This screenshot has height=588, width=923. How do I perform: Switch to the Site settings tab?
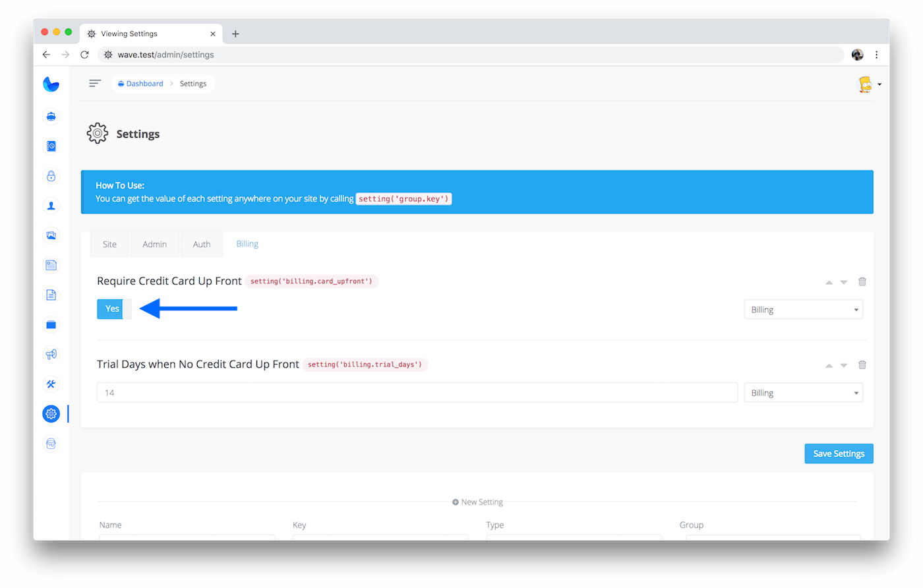[109, 244]
